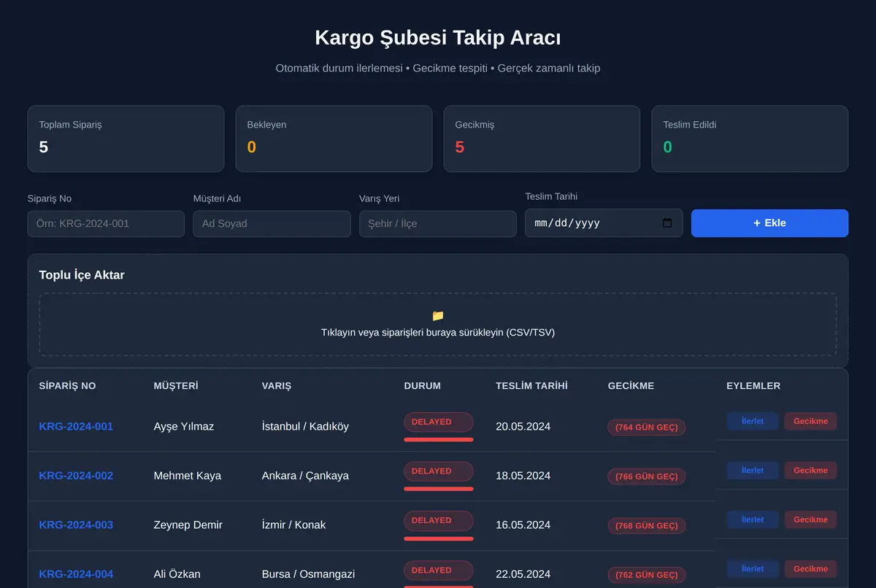Click DELAYED status badge for Ayşe Yılmaz

point(439,422)
